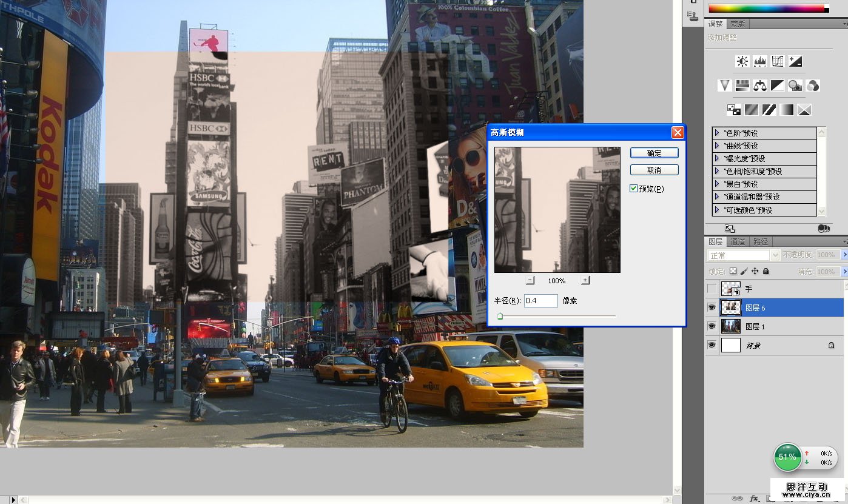Click the Brightness/Contrast adjustment icon
Screen dimensions: 848x504
click(742, 61)
